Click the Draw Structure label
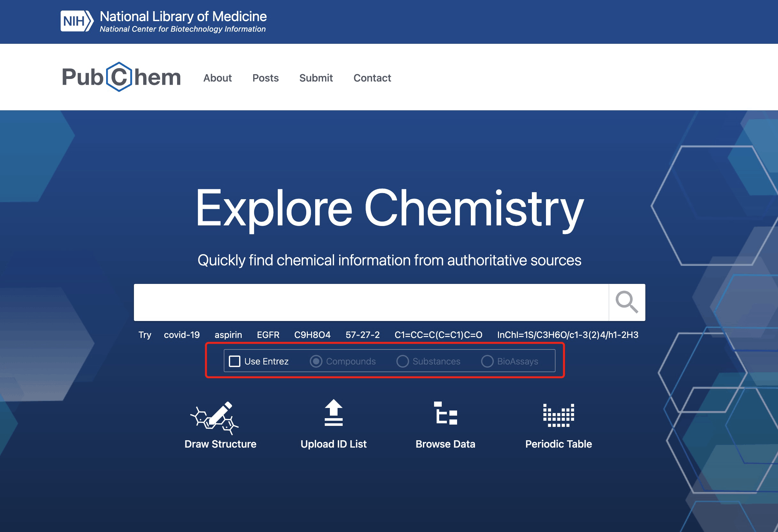 tap(220, 444)
